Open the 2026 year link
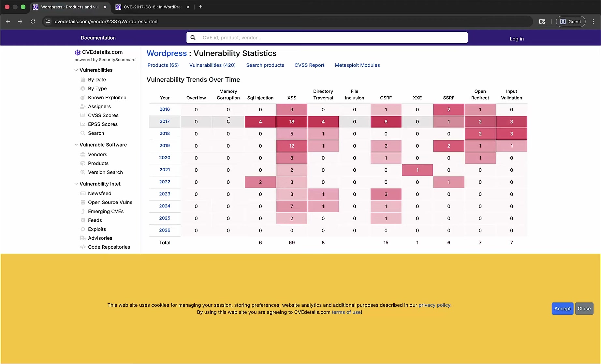This screenshot has width=601, height=364. tap(165, 230)
